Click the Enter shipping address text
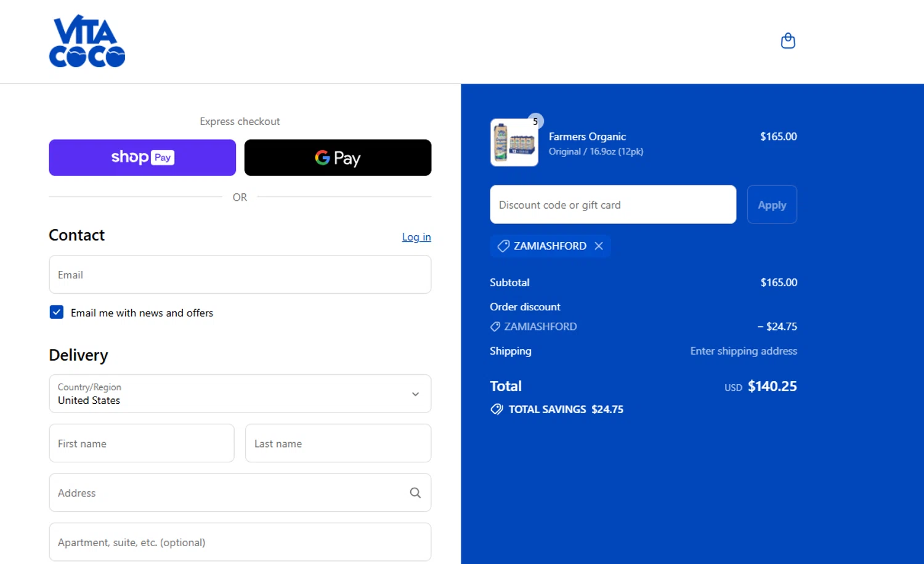The width and height of the screenshot is (924, 564). [x=744, y=351]
